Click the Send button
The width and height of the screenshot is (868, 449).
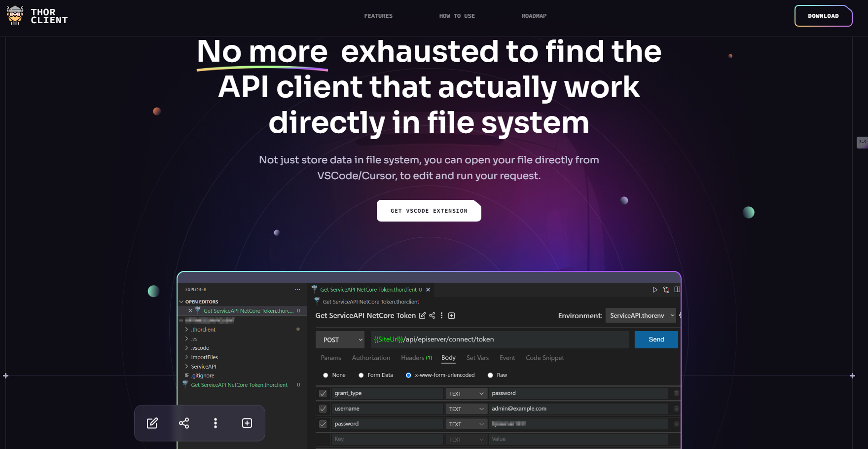click(x=656, y=339)
